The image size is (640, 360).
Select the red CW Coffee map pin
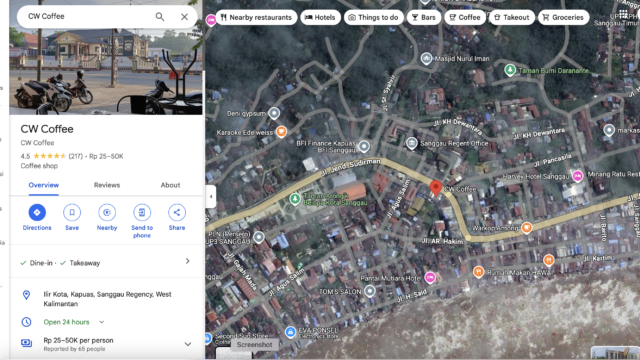tap(436, 188)
